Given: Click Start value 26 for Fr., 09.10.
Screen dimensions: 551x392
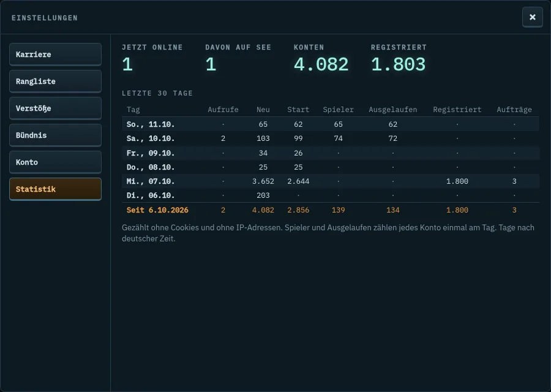Looking at the screenshot, I should (298, 153).
